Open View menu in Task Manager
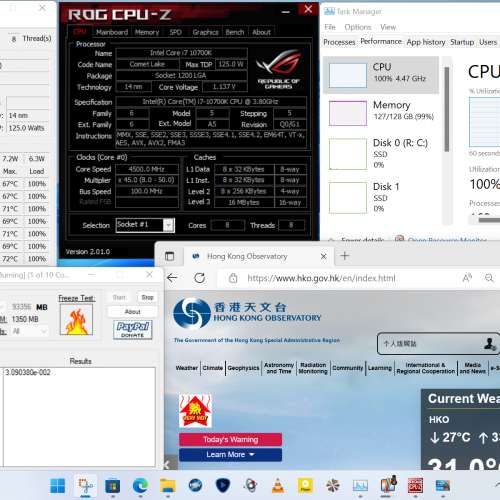 (388, 27)
